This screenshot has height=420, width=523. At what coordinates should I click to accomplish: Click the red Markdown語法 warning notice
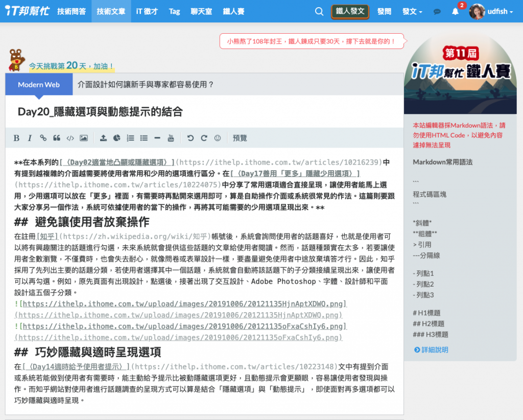coord(459,135)
